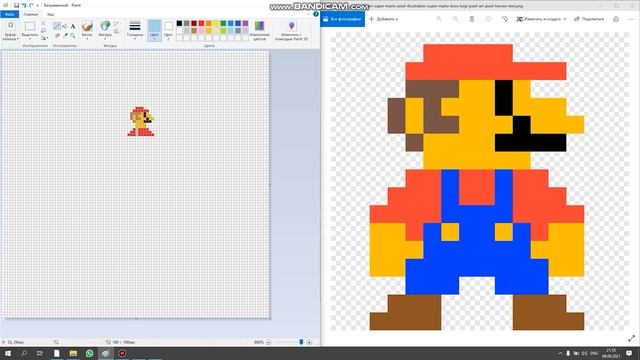This screenshot has width=640, height=360.
Task: Open the Windows Start menu
Action: pos(8,353)
